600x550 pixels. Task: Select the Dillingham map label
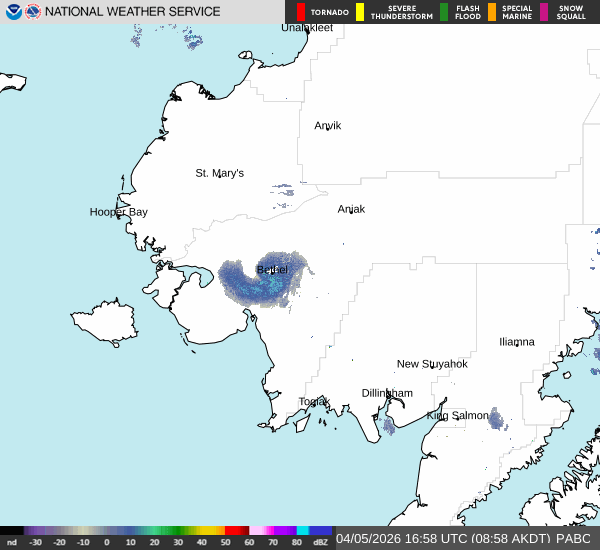pyautogui.click(x=387, y=393)
